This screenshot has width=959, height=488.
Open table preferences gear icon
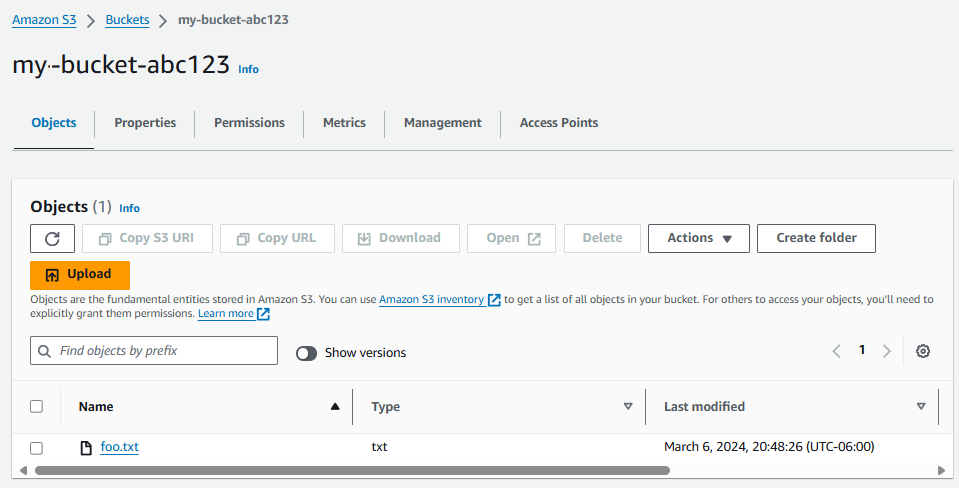tap(923, 351)
